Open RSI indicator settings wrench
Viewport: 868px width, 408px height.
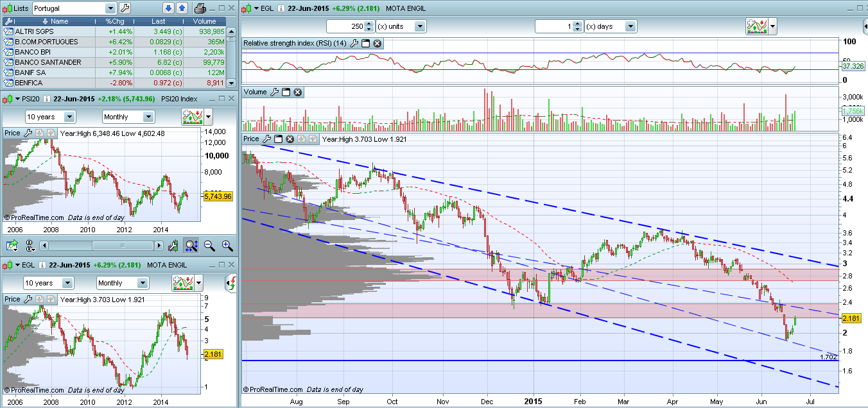pos(354,43)
